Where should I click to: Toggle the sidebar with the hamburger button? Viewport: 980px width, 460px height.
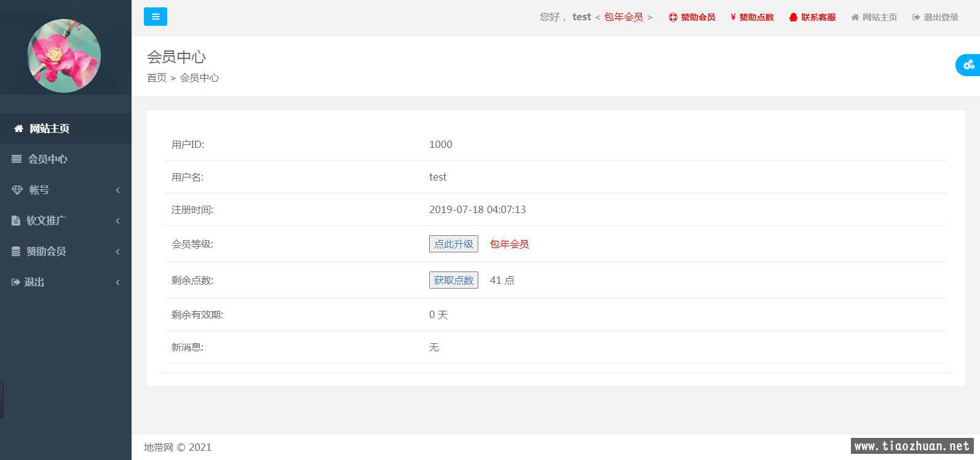(x=156, y=17)
